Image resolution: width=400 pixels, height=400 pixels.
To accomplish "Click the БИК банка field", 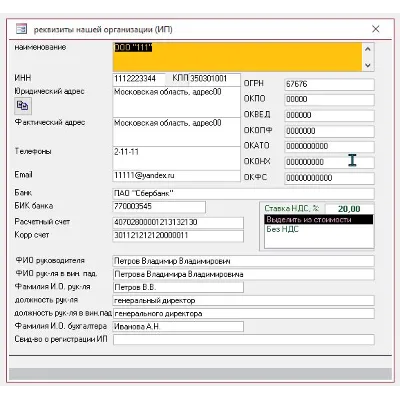I will click(159, 207).
